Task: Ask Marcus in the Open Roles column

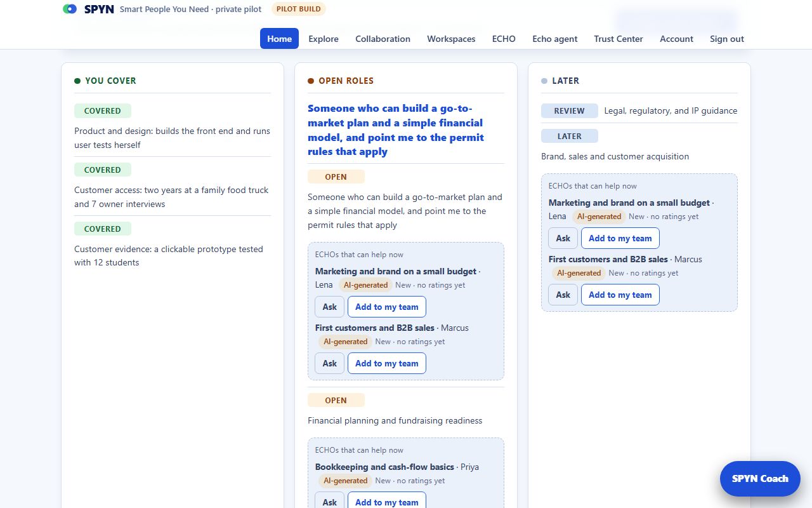Action: (x=330, y=363)
